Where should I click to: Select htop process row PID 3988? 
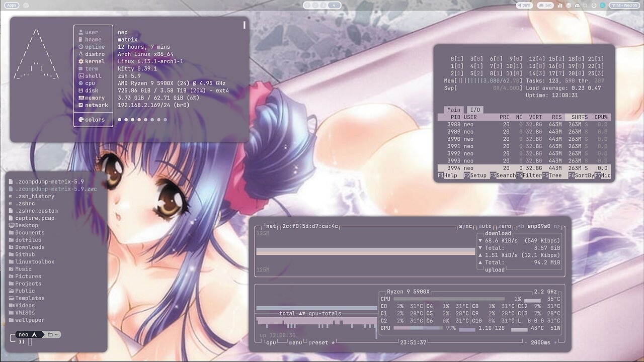tap(524, 124)
